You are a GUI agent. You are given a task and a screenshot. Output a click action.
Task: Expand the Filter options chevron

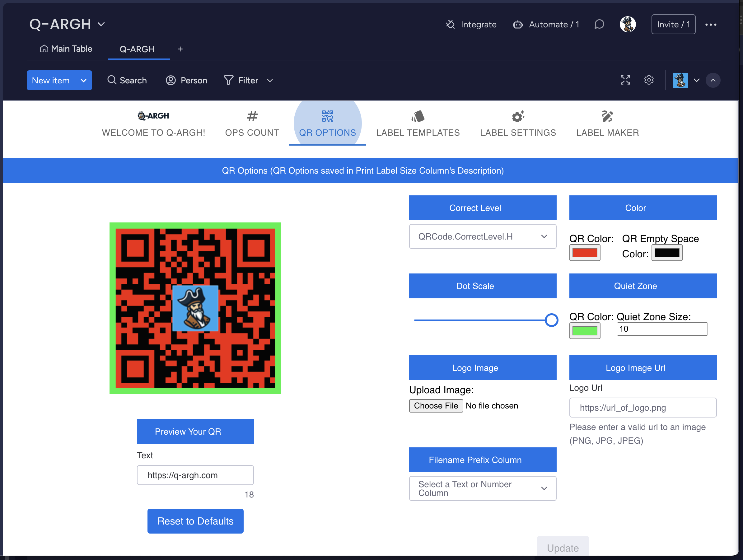point(270,81)
